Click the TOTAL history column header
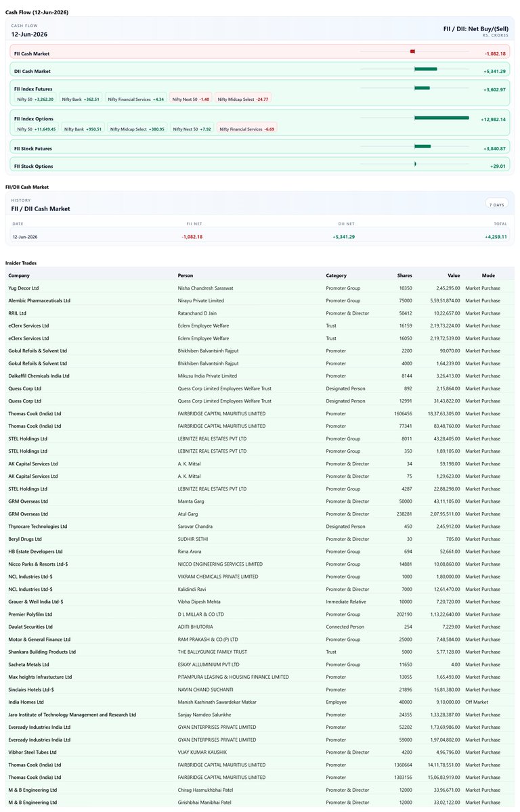Screen dimensions: 520x812 click(x=500, y=223)
